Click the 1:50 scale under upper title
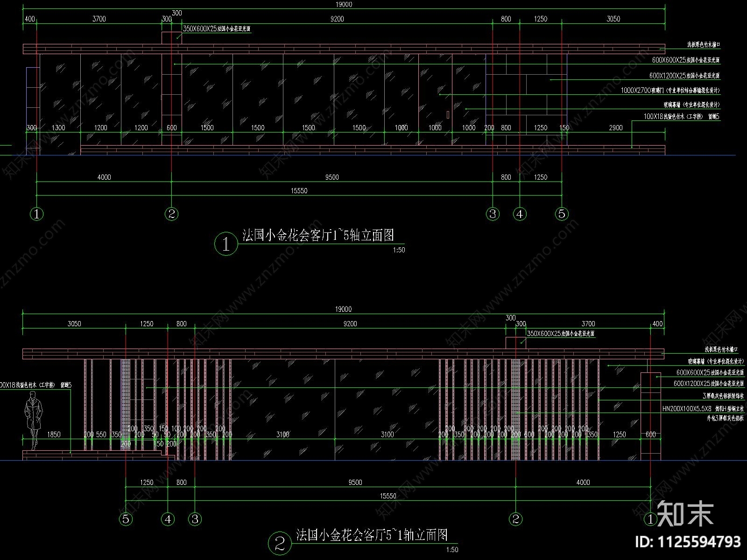The height and width of the screenshot is (560, 747). coord(399,250)
